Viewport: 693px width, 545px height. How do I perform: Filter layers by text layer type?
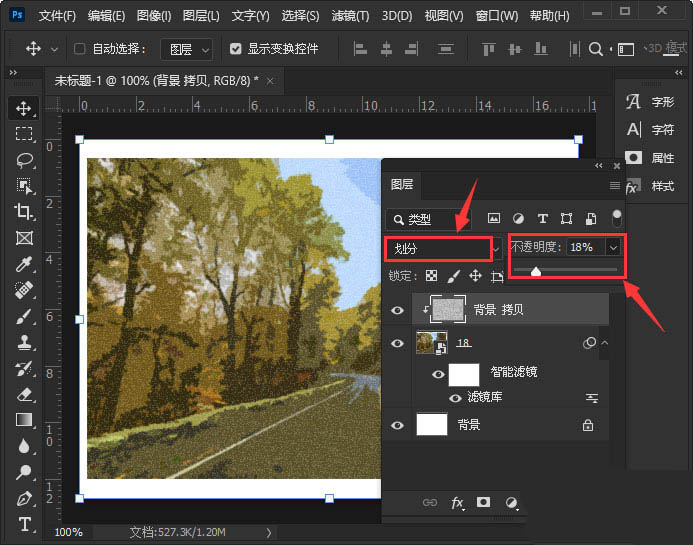pos(543,218)
